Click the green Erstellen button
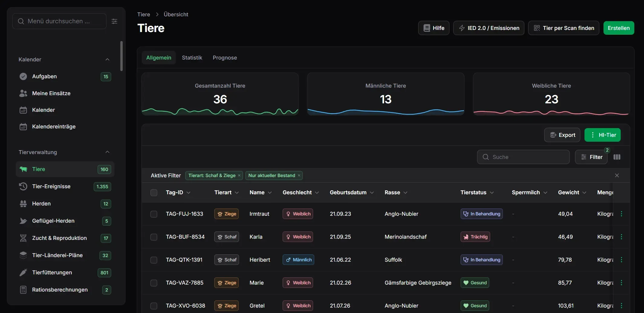 click(619, 28)
